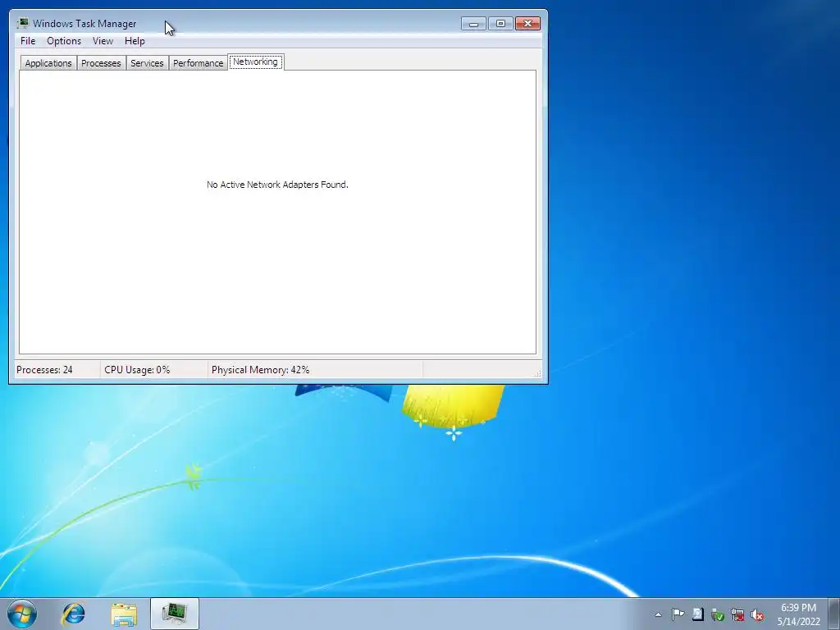
Task: Switch to the Applications tab
Action: pos(48,62)
